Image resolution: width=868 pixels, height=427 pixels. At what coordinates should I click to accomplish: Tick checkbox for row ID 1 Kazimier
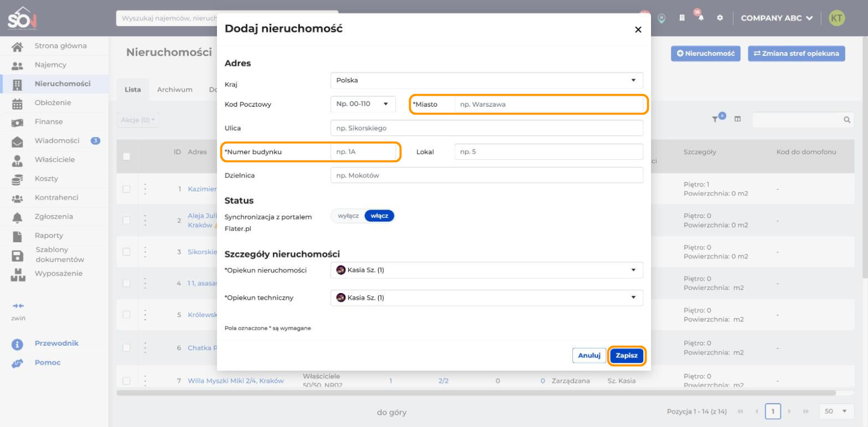point(126,189)
